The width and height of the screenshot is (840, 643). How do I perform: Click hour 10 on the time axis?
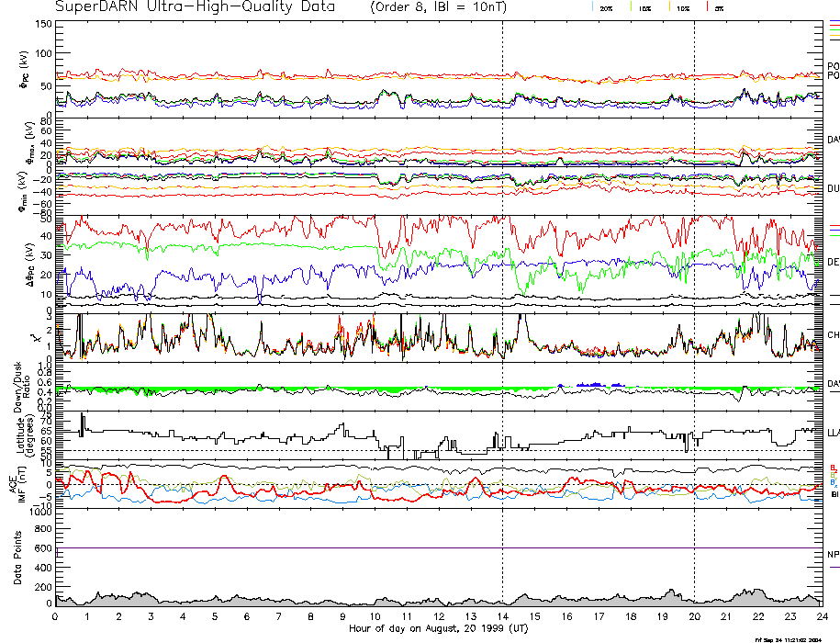(375, 618)
